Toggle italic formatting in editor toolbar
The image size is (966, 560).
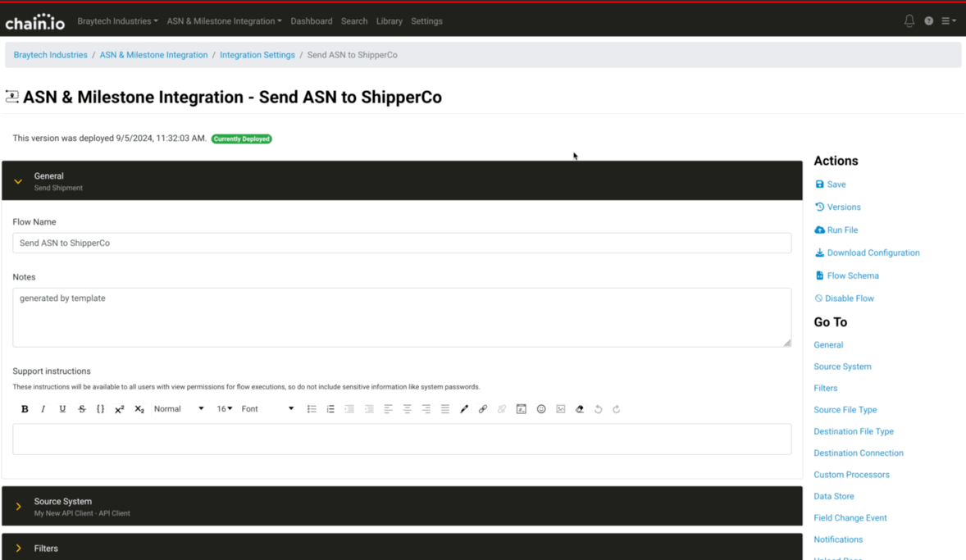pyautogui.click(x=43, y=409)
